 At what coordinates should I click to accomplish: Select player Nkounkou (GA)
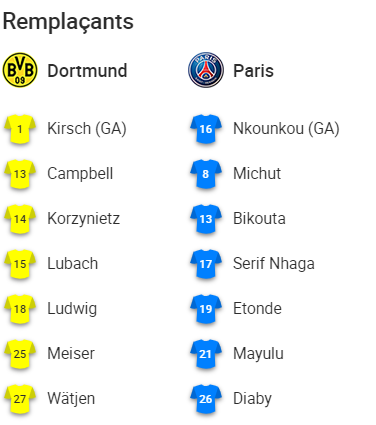click(286, 129)
